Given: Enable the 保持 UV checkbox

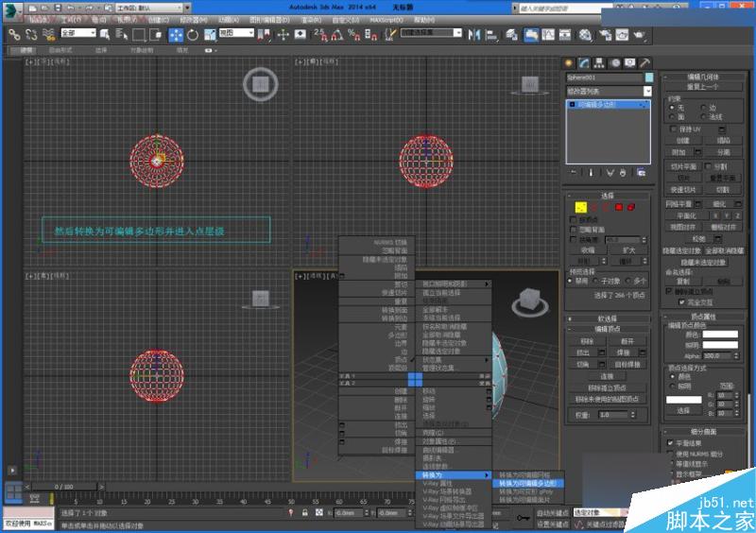Looking at the screenshot, I should click(674, 129).
